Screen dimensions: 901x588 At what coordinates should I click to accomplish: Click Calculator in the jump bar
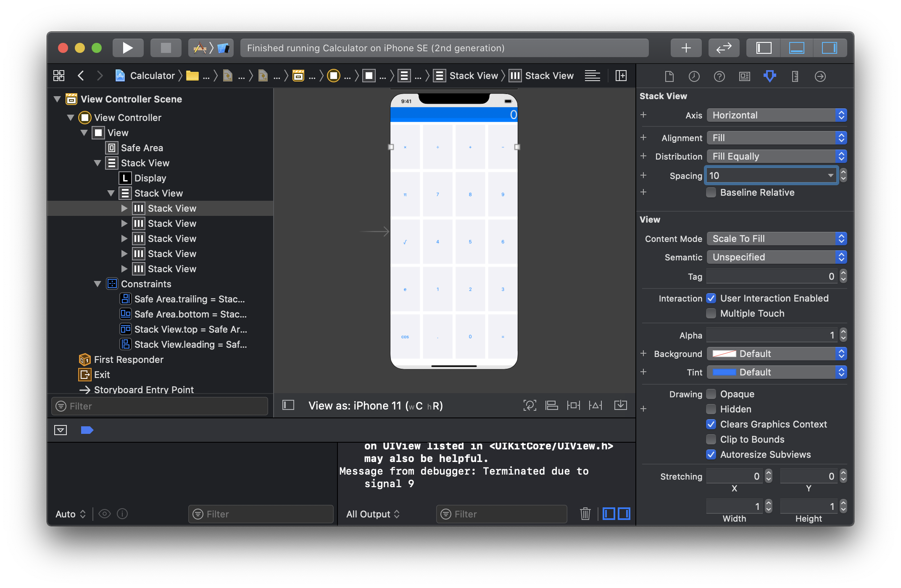pyautogui.click(x=152, y=76)
